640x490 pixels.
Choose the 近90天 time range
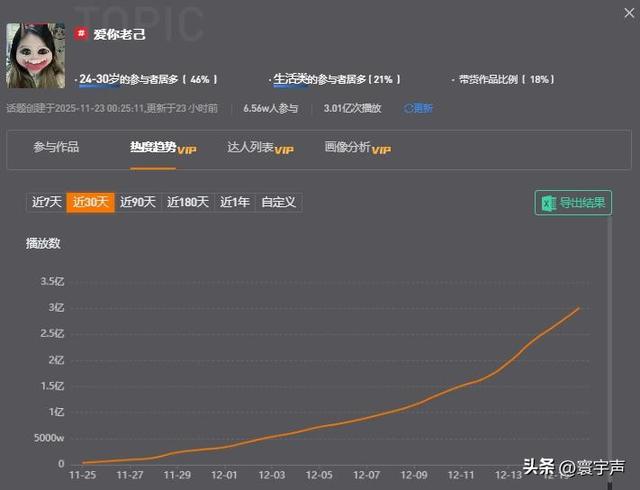138,202
